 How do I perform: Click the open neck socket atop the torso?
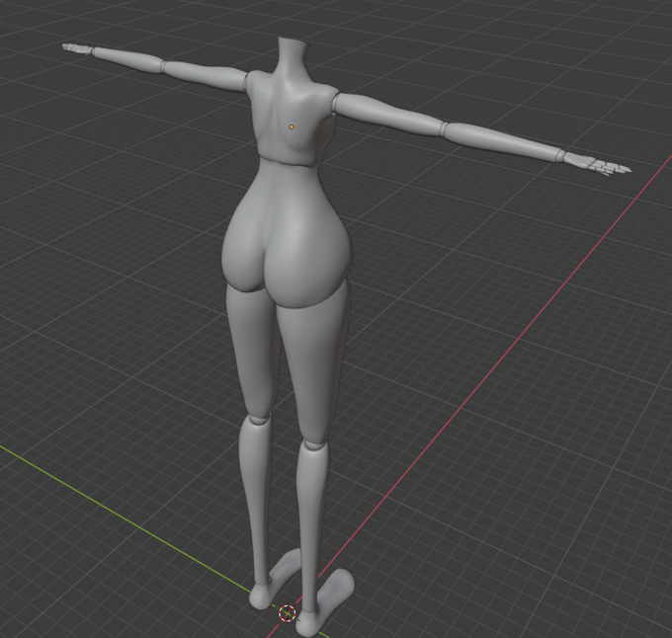point(294,40)
